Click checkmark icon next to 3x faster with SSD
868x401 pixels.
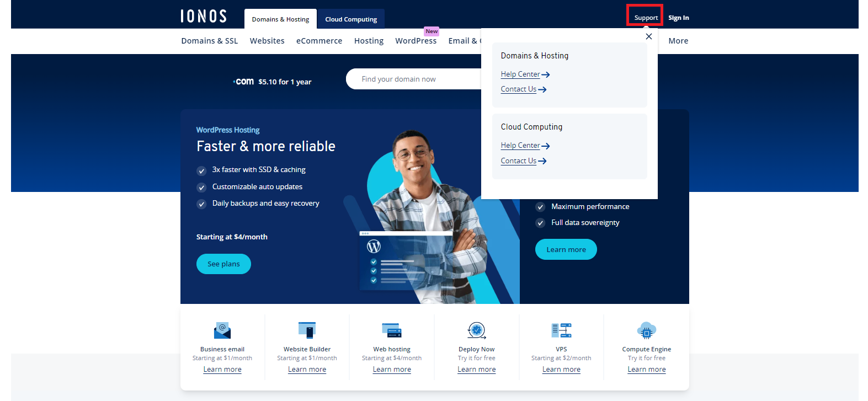[x=201, y=170]
